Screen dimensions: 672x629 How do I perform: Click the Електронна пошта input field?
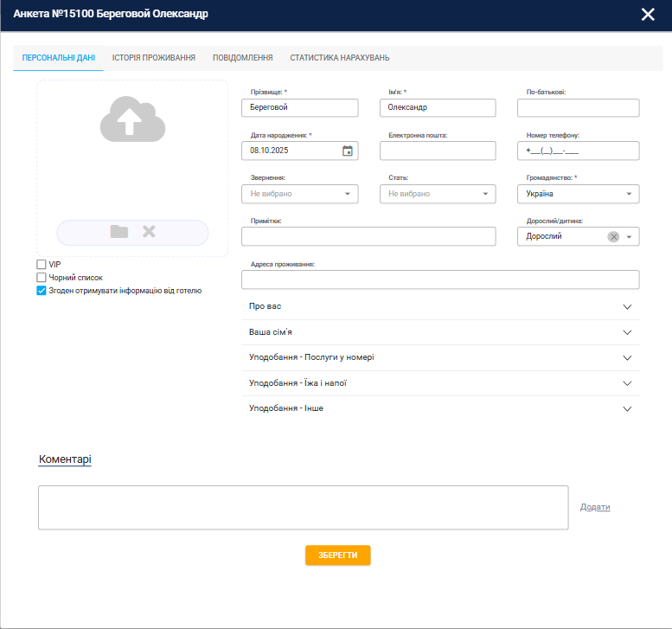pyautogui.click(x=438, y=151)
